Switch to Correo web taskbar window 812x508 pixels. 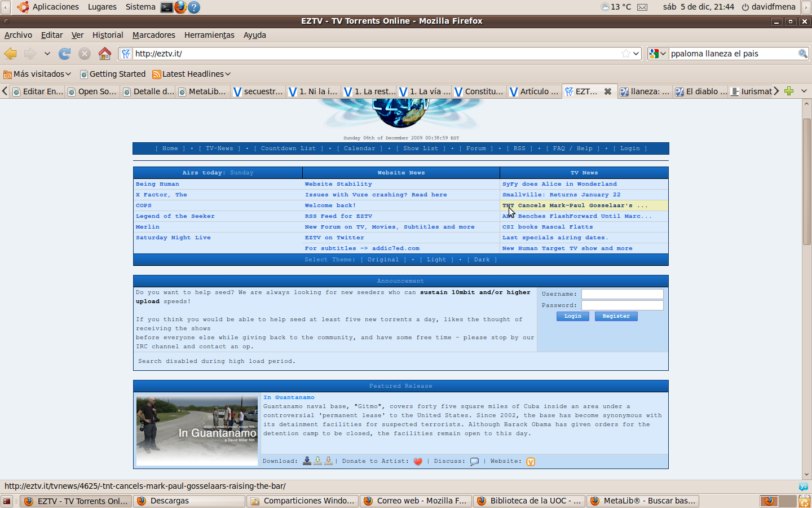(416, 501)
